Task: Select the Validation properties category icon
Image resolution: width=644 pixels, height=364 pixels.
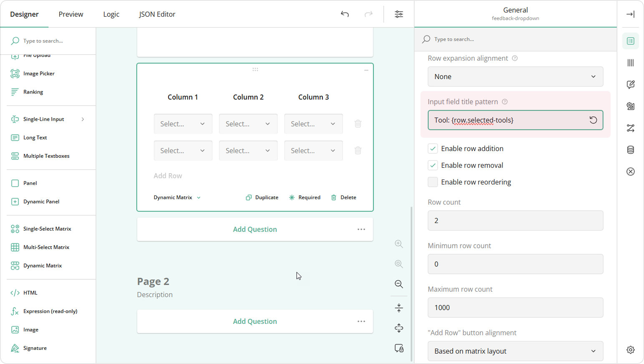Action: [631, 171]
